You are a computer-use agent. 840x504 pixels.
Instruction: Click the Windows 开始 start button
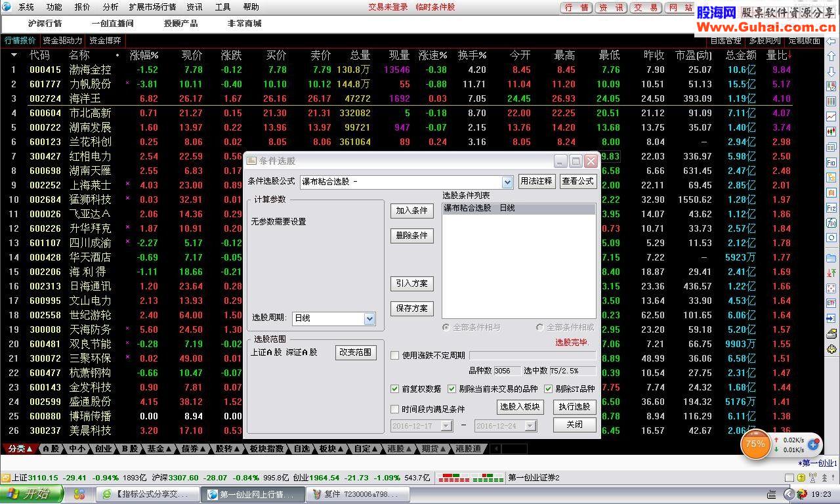pyautogui.click(x=31, y=494)
